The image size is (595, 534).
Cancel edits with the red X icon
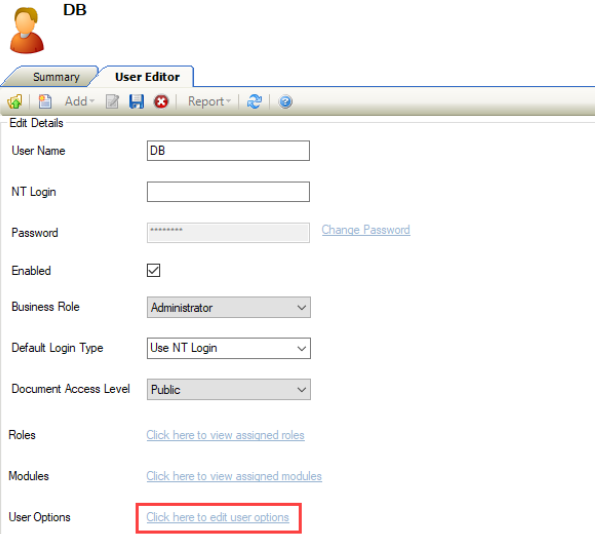[x=161, y=102]
